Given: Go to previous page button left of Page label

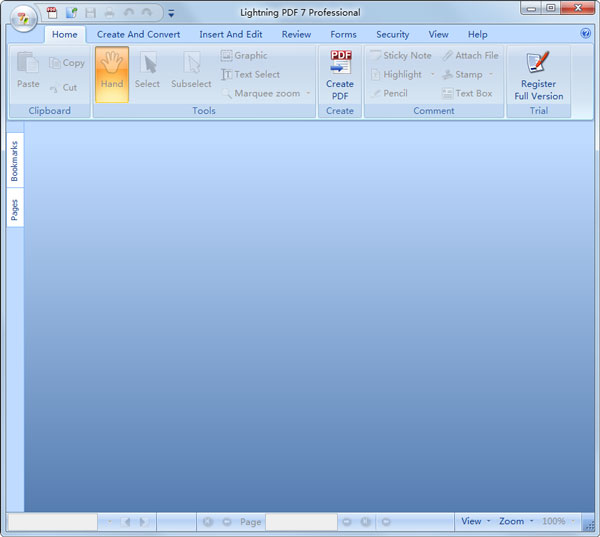Looking at the screenshot, I should coord(227,522).
